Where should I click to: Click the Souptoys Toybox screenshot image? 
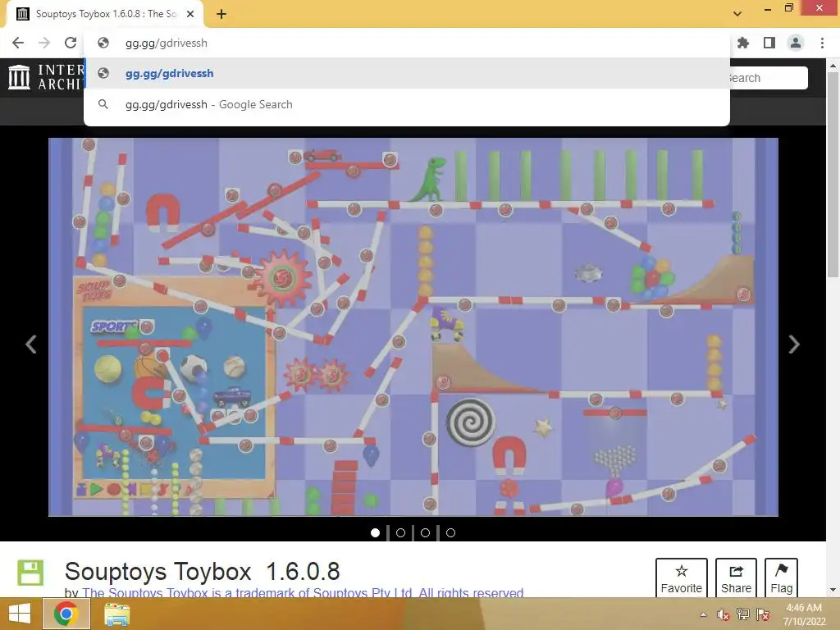[413, 326]
